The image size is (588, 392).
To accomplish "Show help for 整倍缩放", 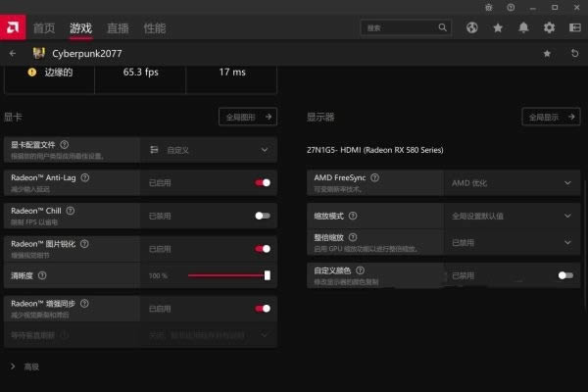I will coord(353,237).
